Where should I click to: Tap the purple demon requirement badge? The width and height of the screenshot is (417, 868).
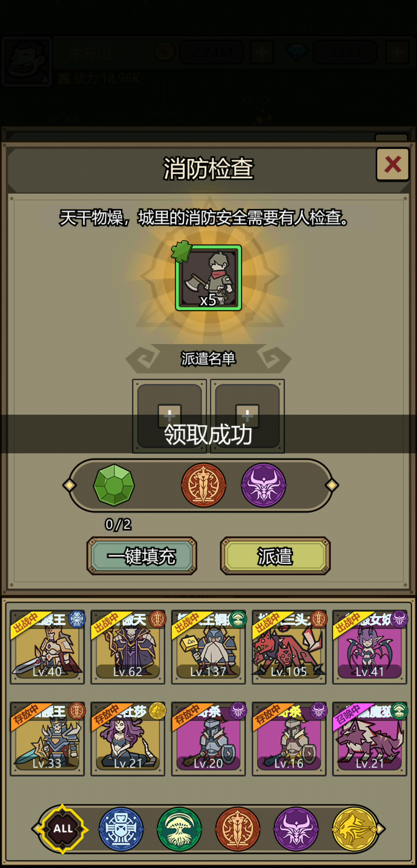click(264, 485)
